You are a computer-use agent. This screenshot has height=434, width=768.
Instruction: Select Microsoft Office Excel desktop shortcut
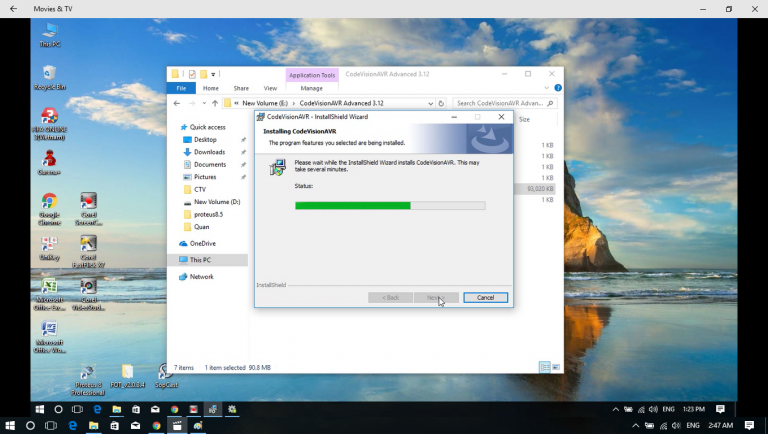click(49, 294)
